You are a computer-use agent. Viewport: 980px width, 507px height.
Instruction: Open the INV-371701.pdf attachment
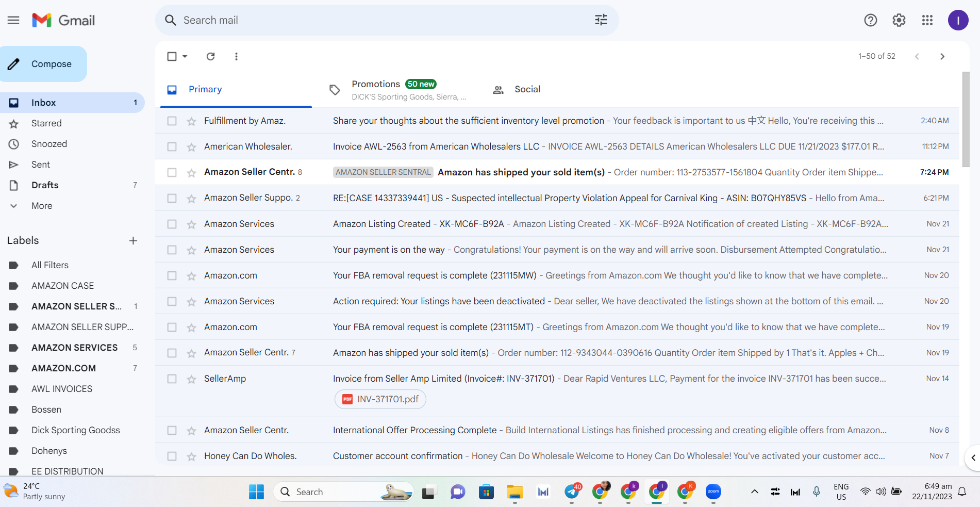380,399
